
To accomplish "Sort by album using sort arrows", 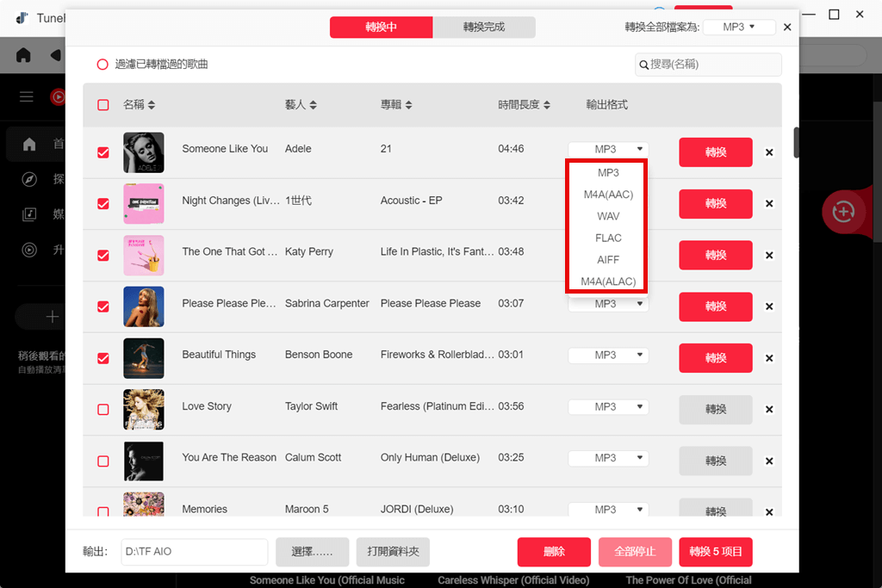I will (408, 104).
